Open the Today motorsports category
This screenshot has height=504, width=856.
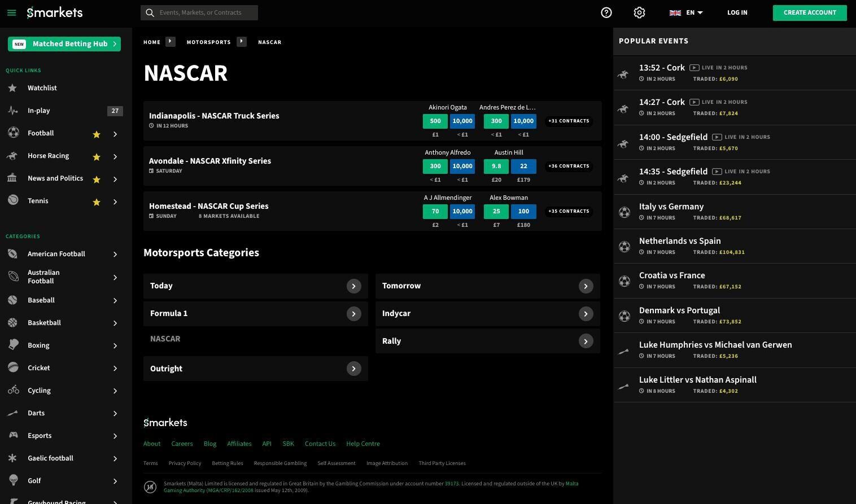pos(255,286)
